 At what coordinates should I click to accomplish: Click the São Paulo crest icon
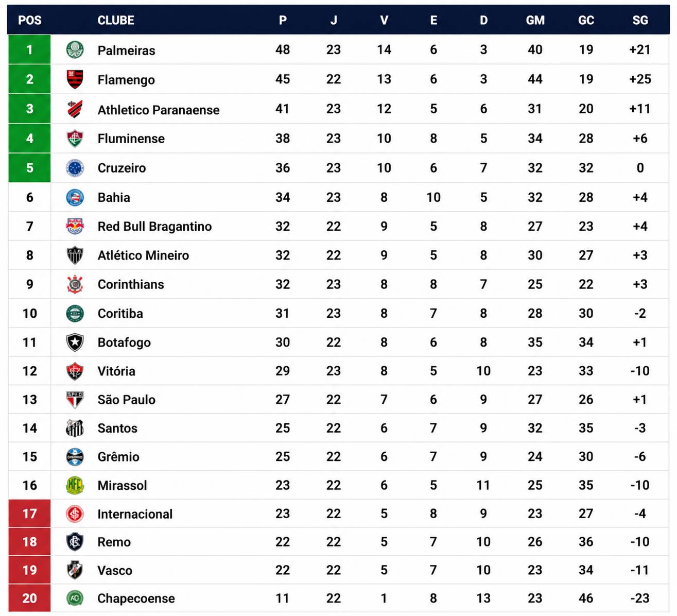coord(75,400)
